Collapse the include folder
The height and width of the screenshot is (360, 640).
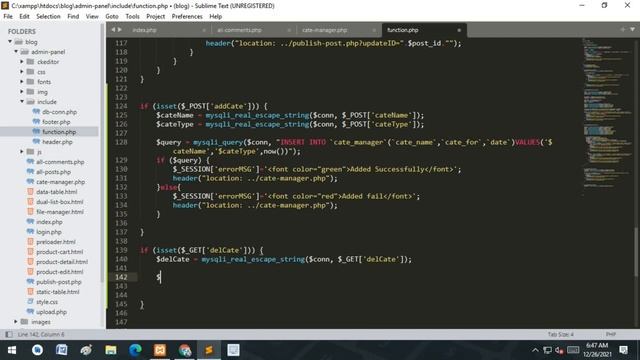point(22,102)
